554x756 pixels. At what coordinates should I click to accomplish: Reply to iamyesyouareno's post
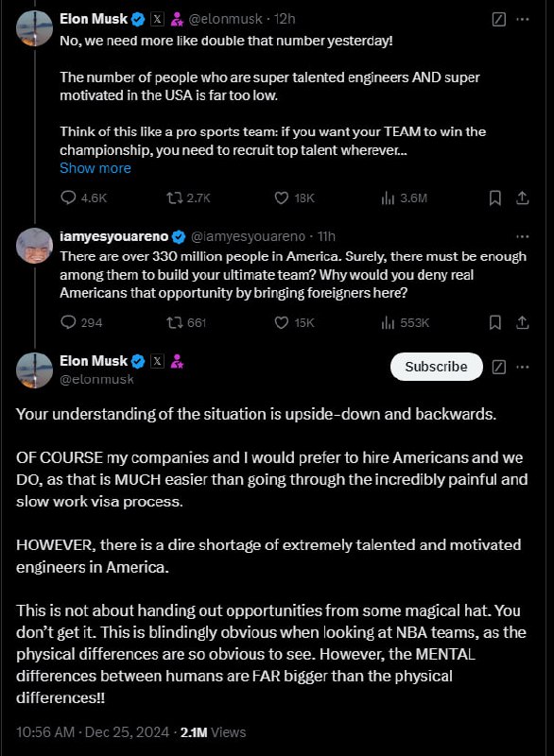(68, 322)
